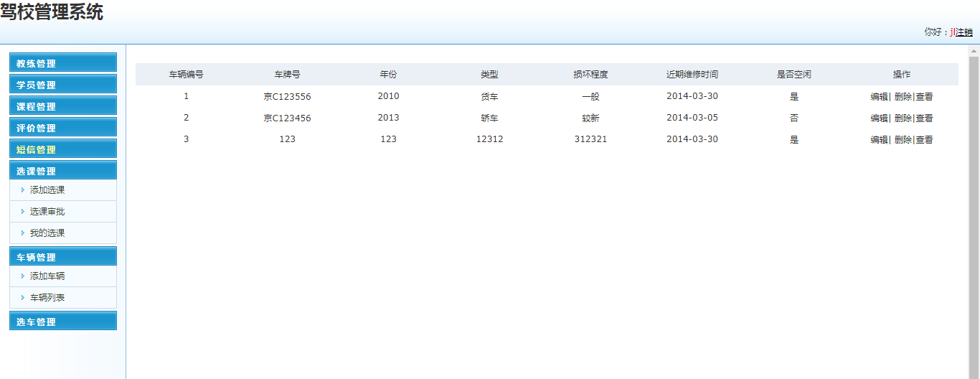Select 添加车辆 menu item
Image resolution: width=980 pixels, height=379 pixels.
[x=47, y=276]
